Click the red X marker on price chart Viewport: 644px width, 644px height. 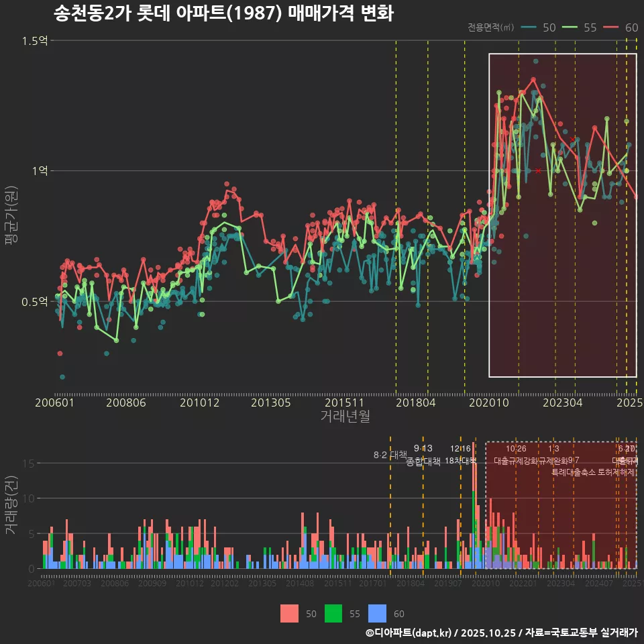(538, 171)
